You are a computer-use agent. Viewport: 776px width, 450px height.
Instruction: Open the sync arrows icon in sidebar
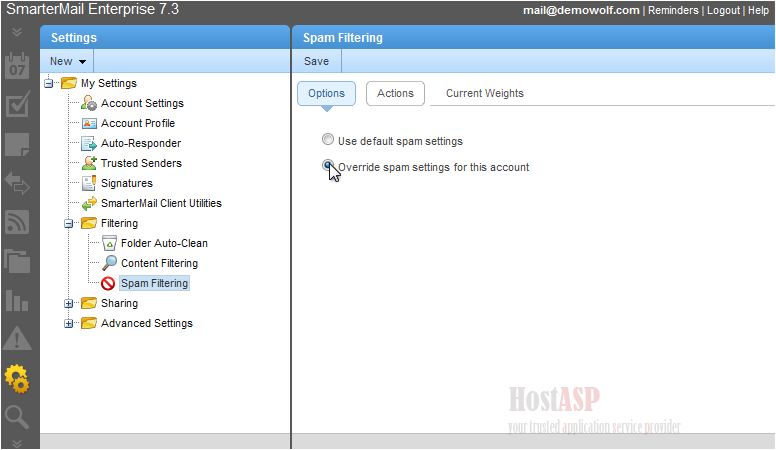[x=17, y=183]
